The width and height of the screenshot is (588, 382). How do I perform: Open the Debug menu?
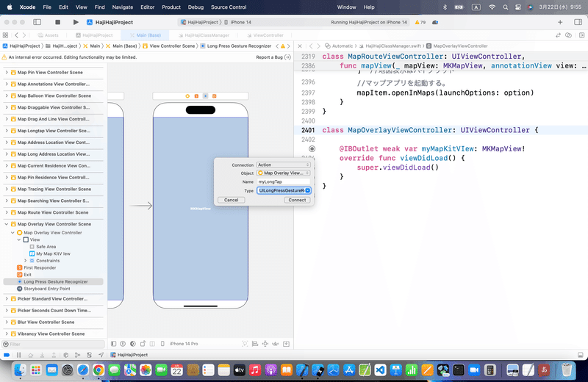click(196, 7)
